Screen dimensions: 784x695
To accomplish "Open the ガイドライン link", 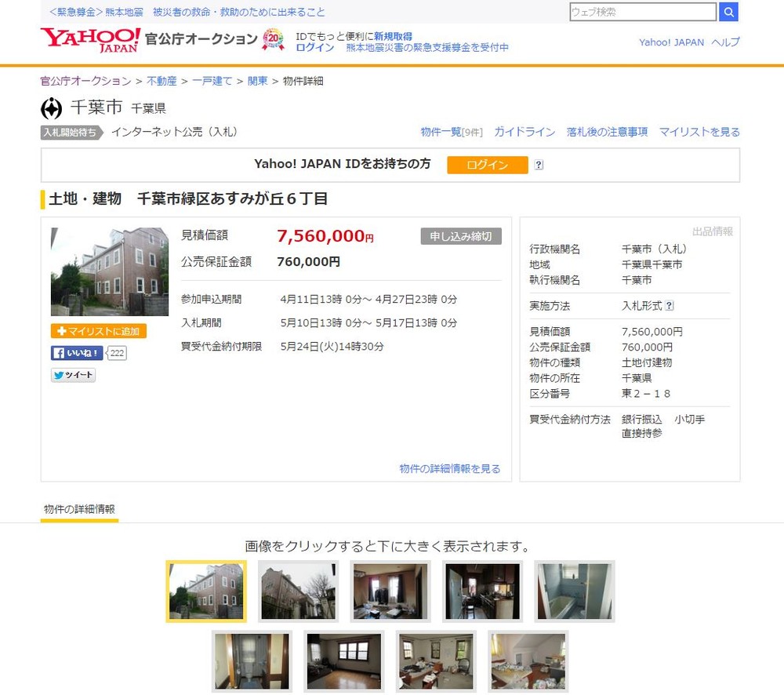I will tap(524, 132).
